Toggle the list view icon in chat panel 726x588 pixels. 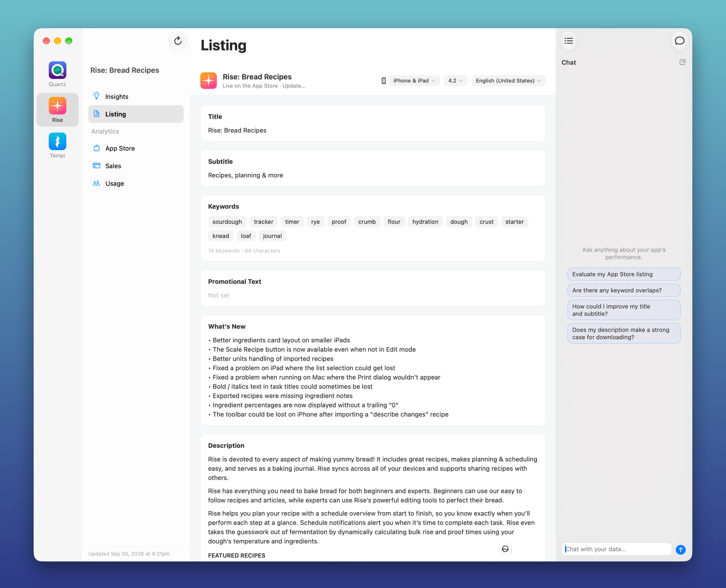pyautogui.click(x=569, y=41)
